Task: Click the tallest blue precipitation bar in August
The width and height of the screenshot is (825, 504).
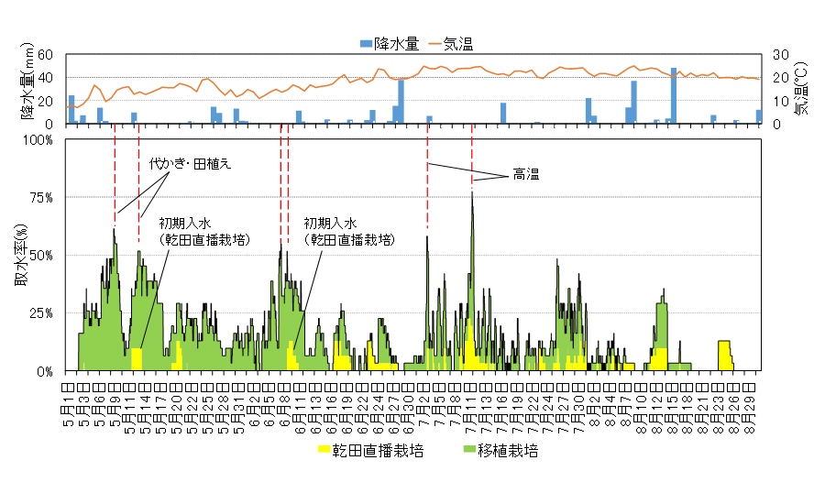Action: (x=674, y=95)
